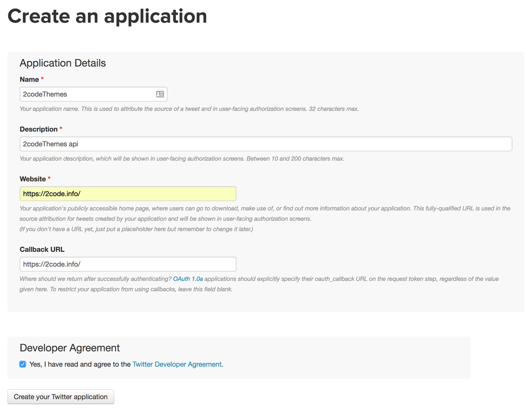The height and width of the screenshot is (411, 532).
Task: Click the contact autofill icon in Name field
Action: [x=160, y=94]
